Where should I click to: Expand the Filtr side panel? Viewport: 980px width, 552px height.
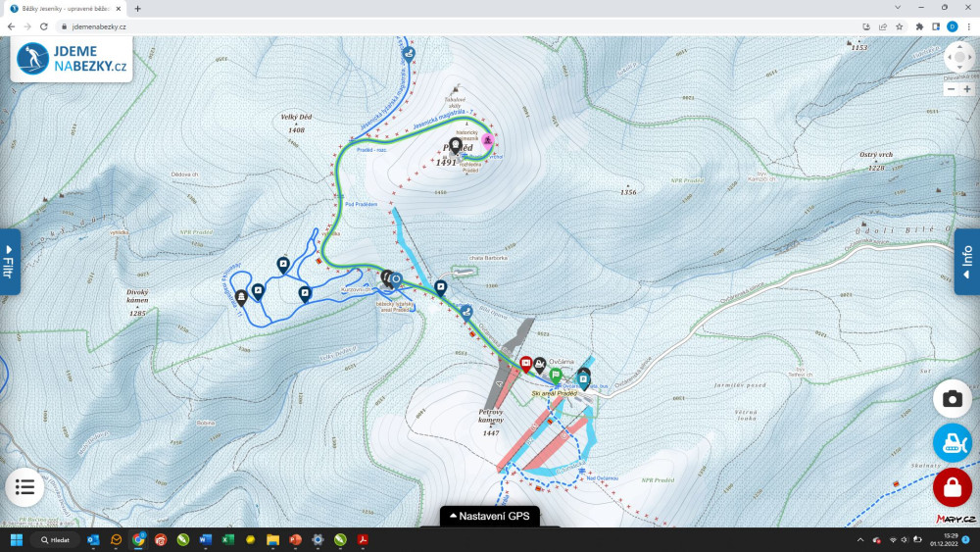[9, 262]
